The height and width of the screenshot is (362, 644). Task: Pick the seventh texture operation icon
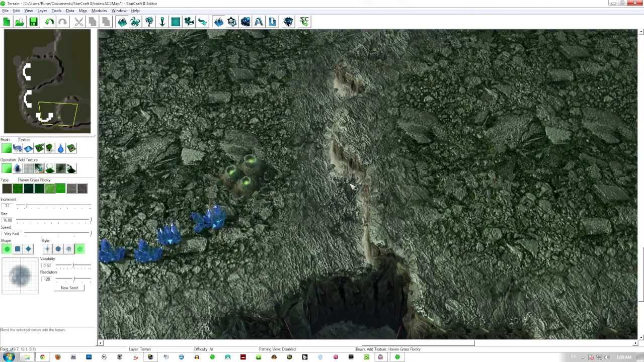click(71, 168)
